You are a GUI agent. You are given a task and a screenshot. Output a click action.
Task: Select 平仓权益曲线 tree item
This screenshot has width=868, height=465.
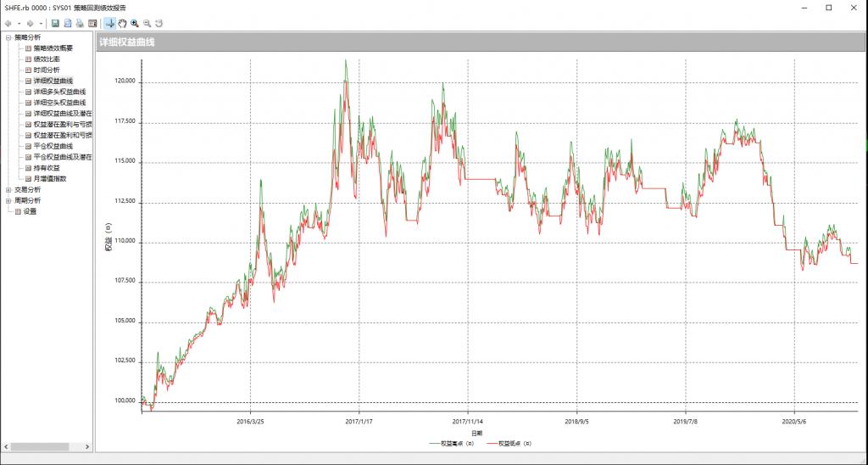(x=53, y=146)
